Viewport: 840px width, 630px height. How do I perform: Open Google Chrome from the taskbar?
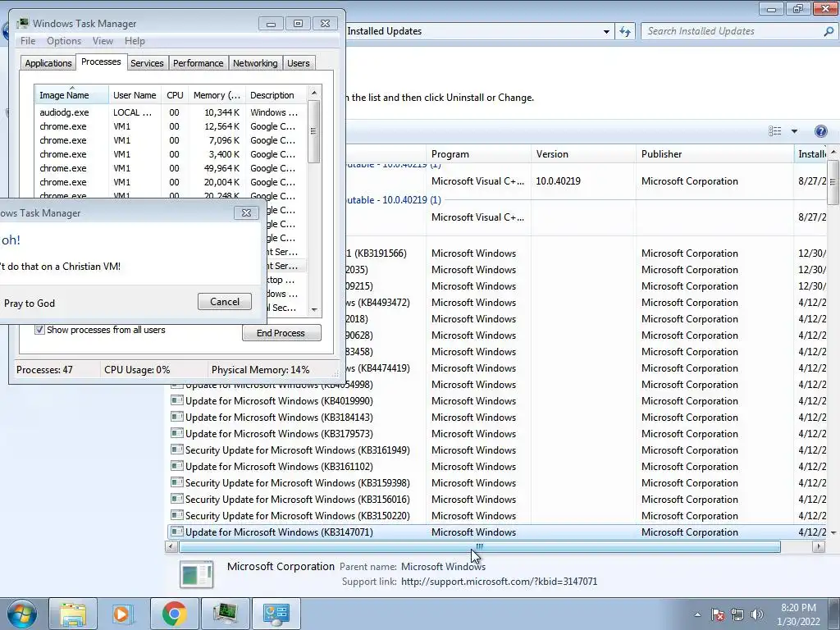point(174,614)
